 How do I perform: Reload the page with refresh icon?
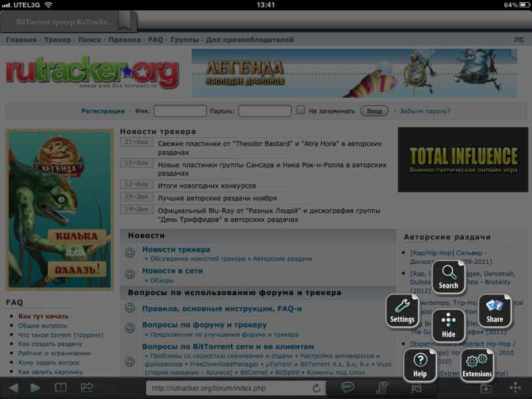coord(317,388)
